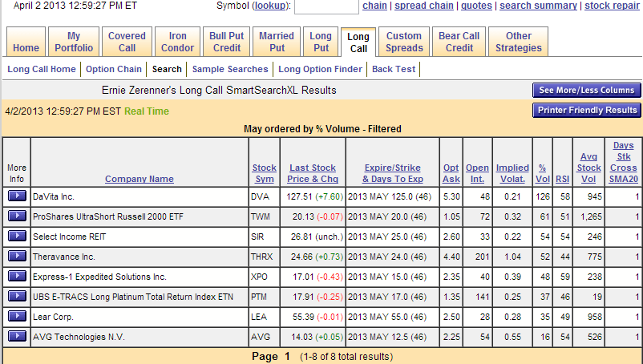Sort by Last Stock Price & Chg

[x=313, y=173]
